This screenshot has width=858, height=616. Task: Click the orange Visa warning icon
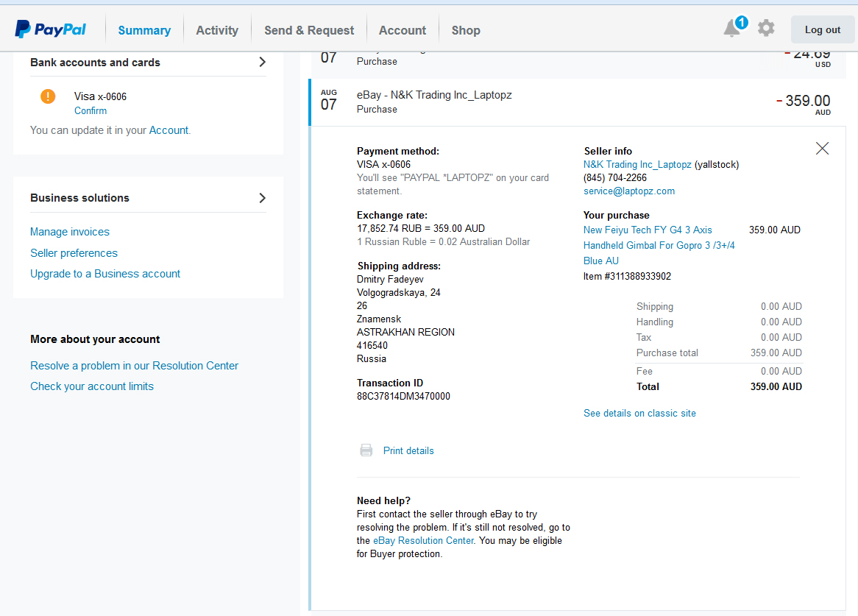pyautogui.click(x=48, y=96)
